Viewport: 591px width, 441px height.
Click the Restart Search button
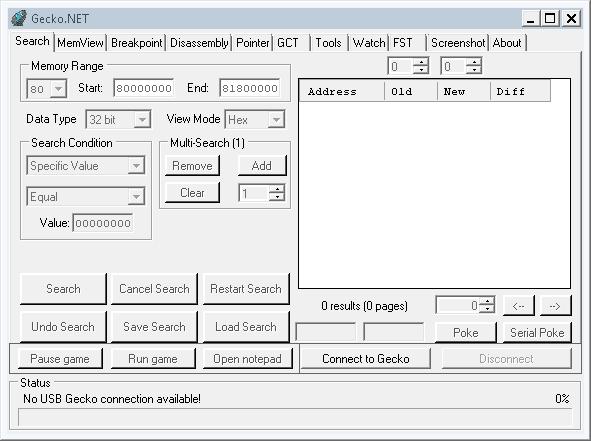pyautogui.click(x=246, y=289)
